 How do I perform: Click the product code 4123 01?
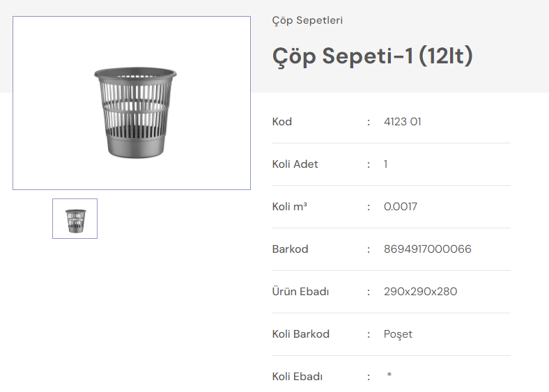(402, 122)
